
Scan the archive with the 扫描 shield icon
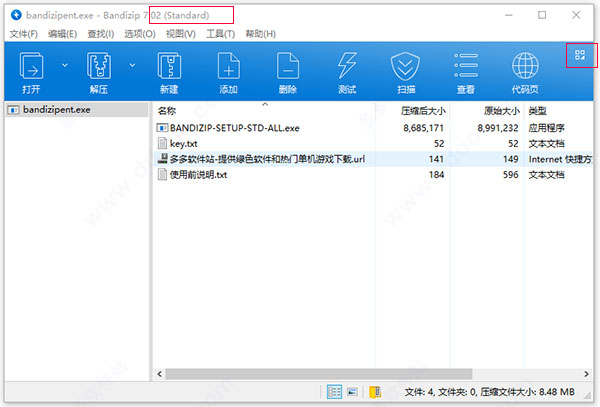406,73
